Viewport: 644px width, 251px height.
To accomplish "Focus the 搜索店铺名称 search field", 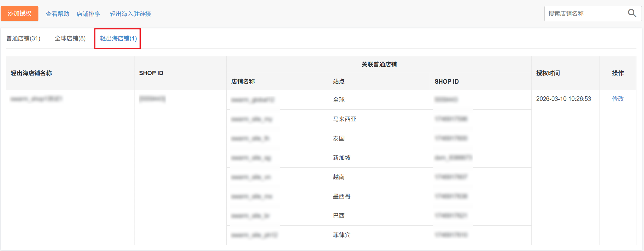I will click(x=584, y=14).
